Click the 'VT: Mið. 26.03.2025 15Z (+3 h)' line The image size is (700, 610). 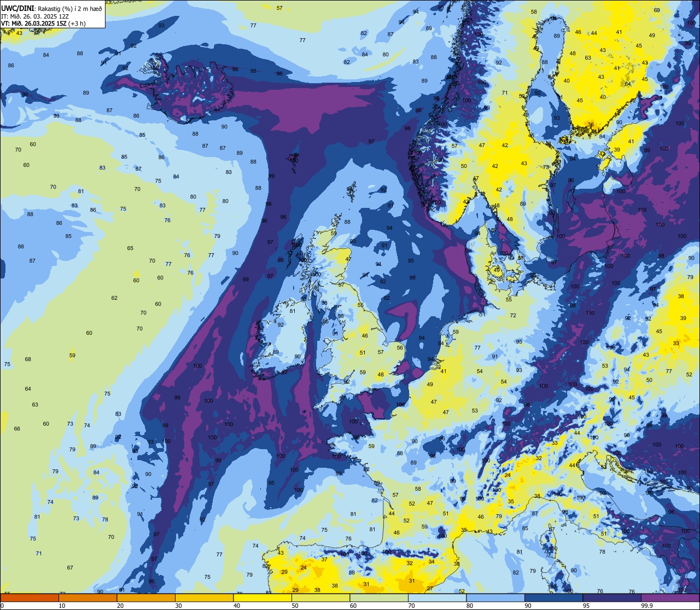click(43, 24)
